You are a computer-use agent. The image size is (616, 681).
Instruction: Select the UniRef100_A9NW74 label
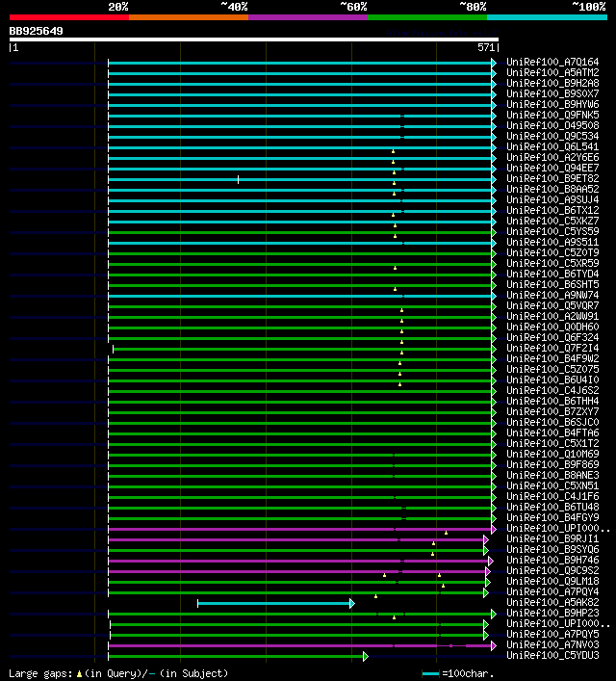pos(552,296)
